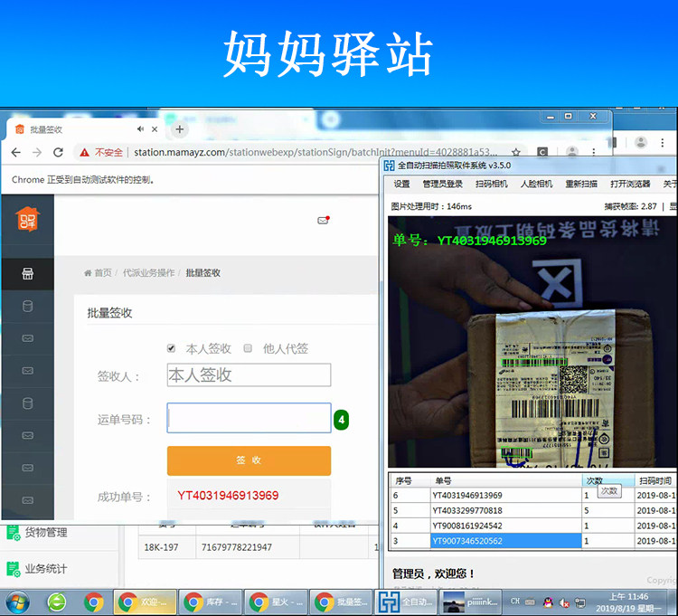Screen dimensions: 678x616
Task: Click the muted volume tray icon
Action: pyautogui.click(x=564, y=602)
